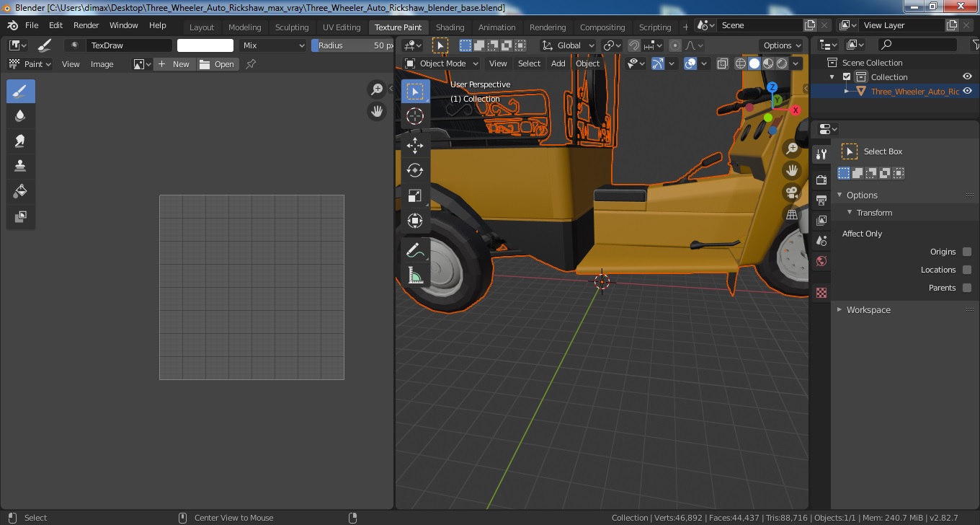Image resolution: width=980 pixels, height=525 pixels.
Task: Click the viewport zoom magnifier icon
Action: 792,149
